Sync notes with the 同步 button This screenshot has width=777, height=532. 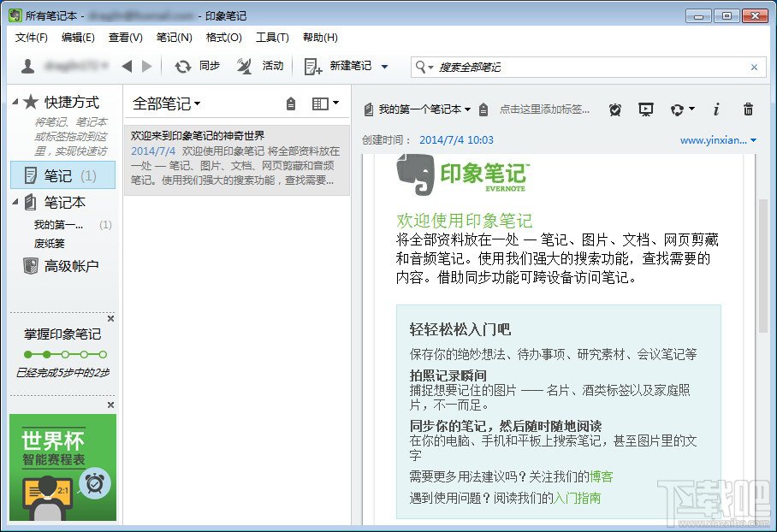click(197, 66)
